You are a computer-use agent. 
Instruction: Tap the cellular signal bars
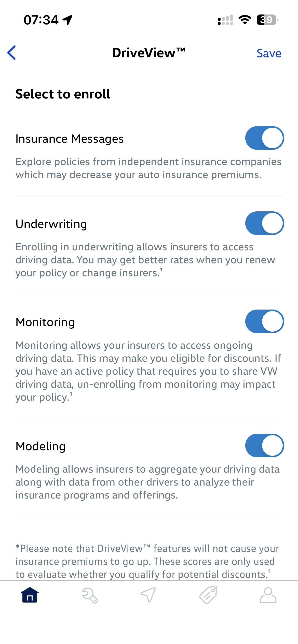(x=225, y=20)
